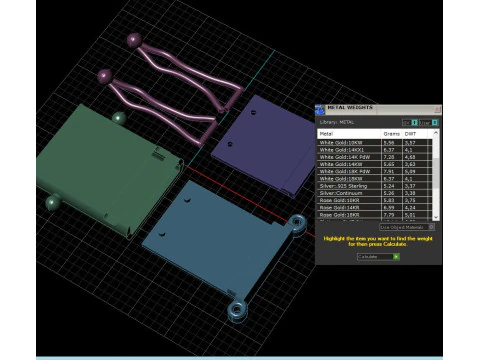Select the White Gold:18K PdW row

(374, 171)
